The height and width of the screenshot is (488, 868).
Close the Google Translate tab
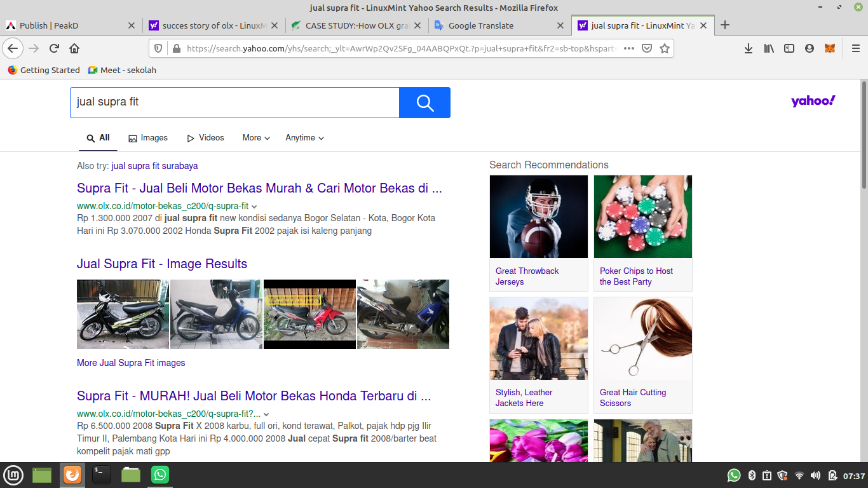(x=560, y=25)
